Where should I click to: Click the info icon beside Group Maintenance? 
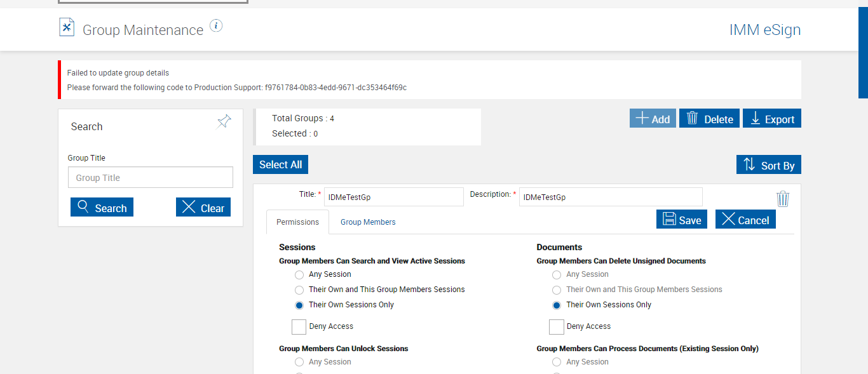click(216, 26)
